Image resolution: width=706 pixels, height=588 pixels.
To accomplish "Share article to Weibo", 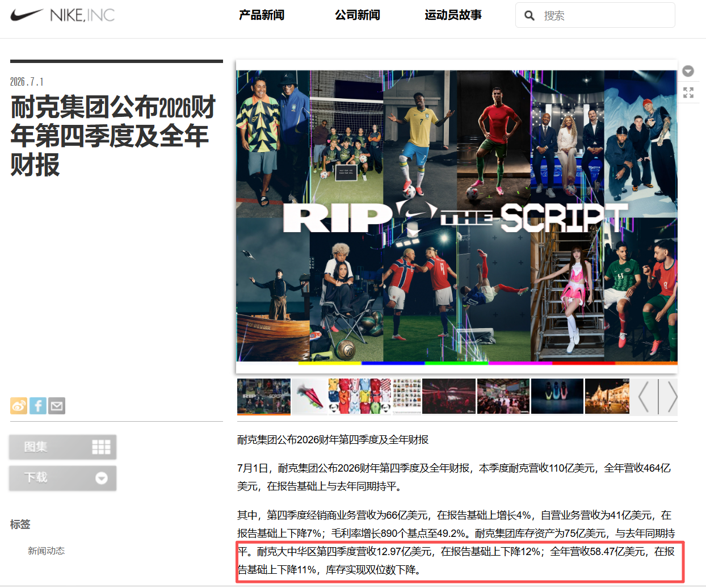I will 19,406.
